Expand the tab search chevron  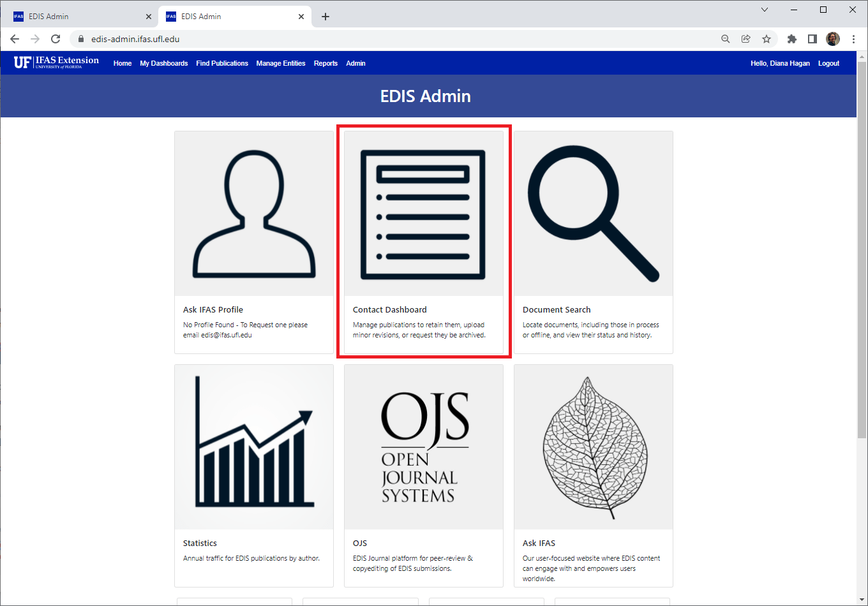tap(765, 10)
